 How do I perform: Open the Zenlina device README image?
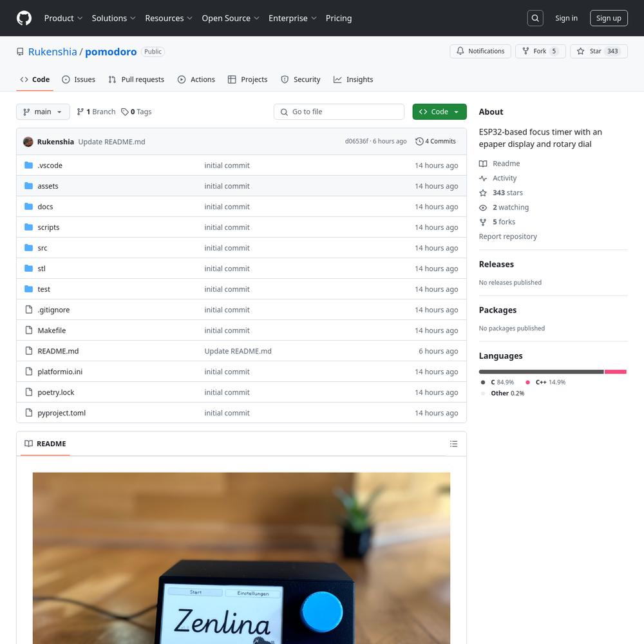(241, 558)
